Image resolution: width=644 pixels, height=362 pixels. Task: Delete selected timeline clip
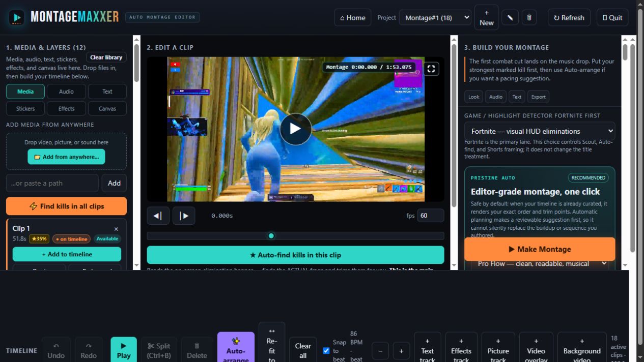point(197,351)
